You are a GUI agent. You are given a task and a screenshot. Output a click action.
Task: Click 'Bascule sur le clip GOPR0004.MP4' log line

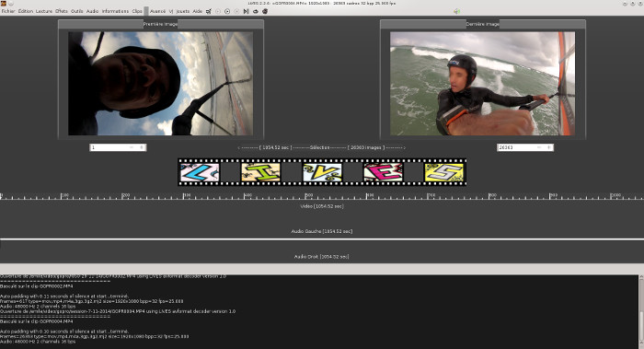[x=36, y=321]
